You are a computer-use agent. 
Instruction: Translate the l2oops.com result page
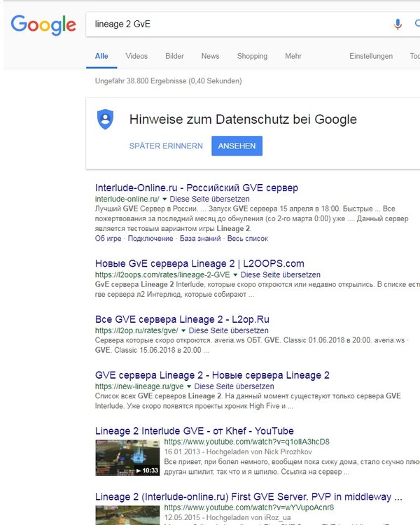click(280, 274)
